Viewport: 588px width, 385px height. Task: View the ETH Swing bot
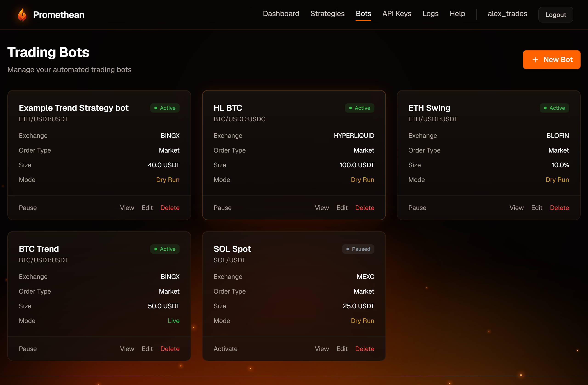point(516,208)
